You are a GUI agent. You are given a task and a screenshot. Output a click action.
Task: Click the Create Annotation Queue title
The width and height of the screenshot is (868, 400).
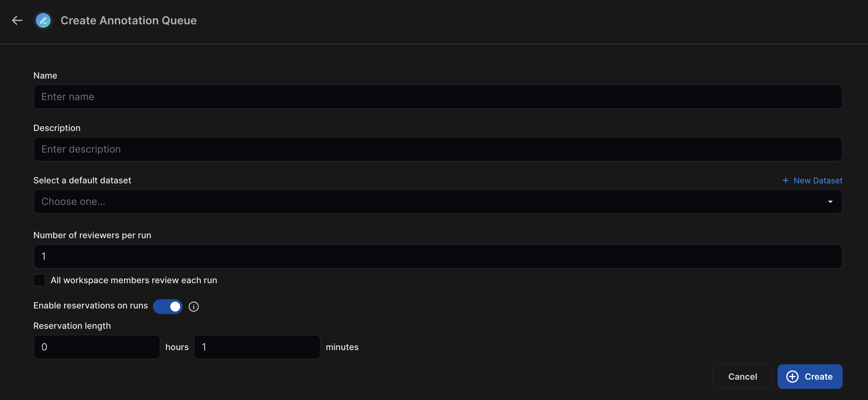coord(128,21)
